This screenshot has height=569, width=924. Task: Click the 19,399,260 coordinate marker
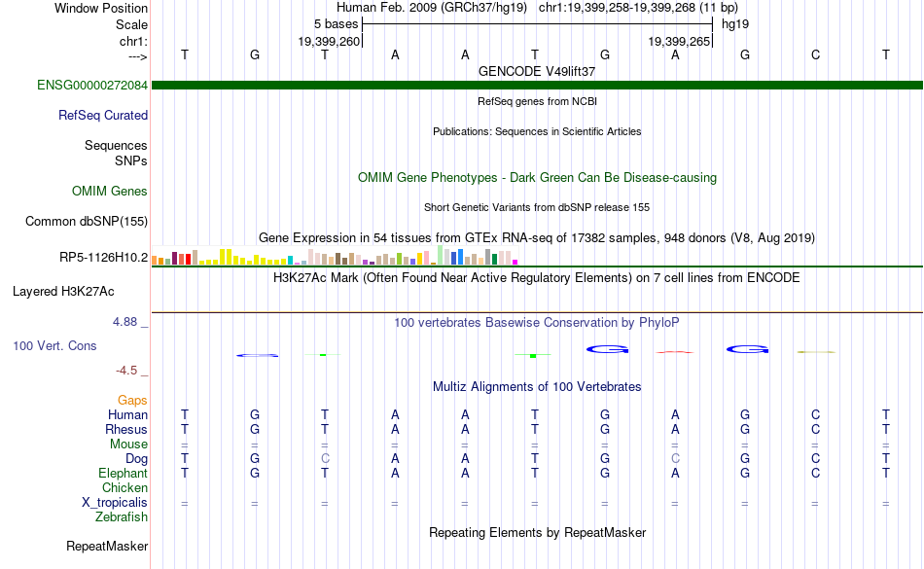tap(329, 41)
